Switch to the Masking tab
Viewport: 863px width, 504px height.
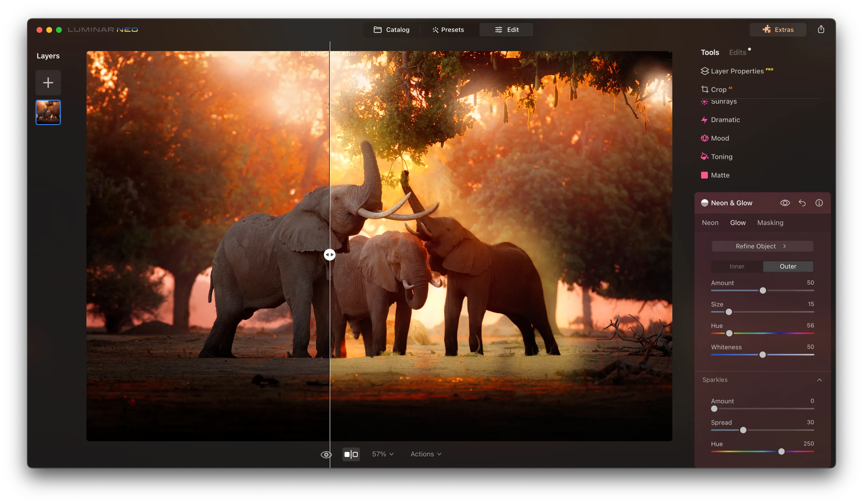770,223
